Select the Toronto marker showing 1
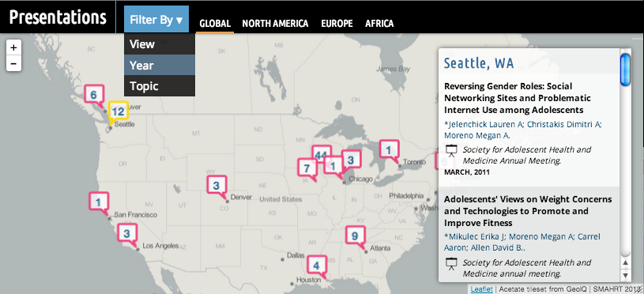The image size is (644, 294). point(389,151)
